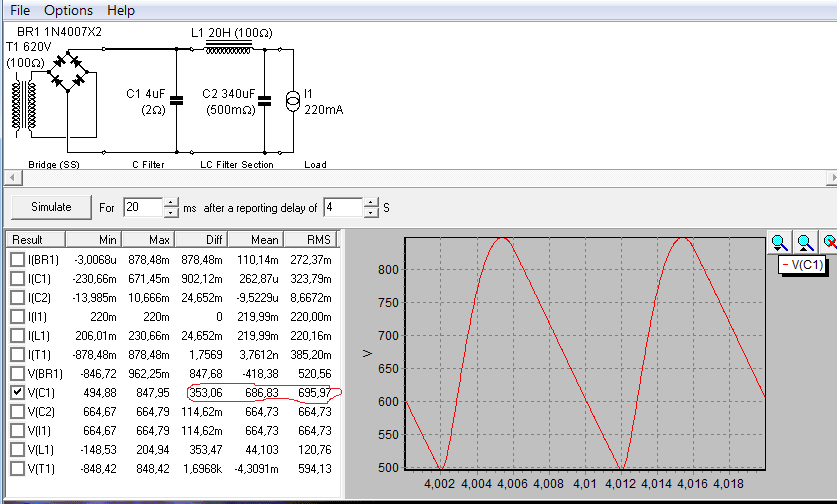Select the bridge rectifier BR1 symbol
The width and height of the screenshot is (837, 504).
pyautogui.click(x=68, y=74)
